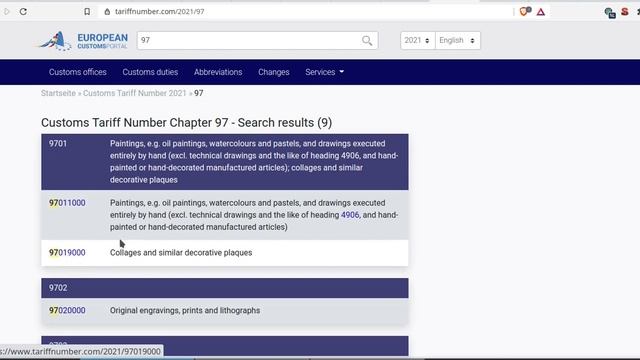The height and width of the screenshot is (360, 640).
Task: Open the Brave Shields lion icon
Action: 525,11
